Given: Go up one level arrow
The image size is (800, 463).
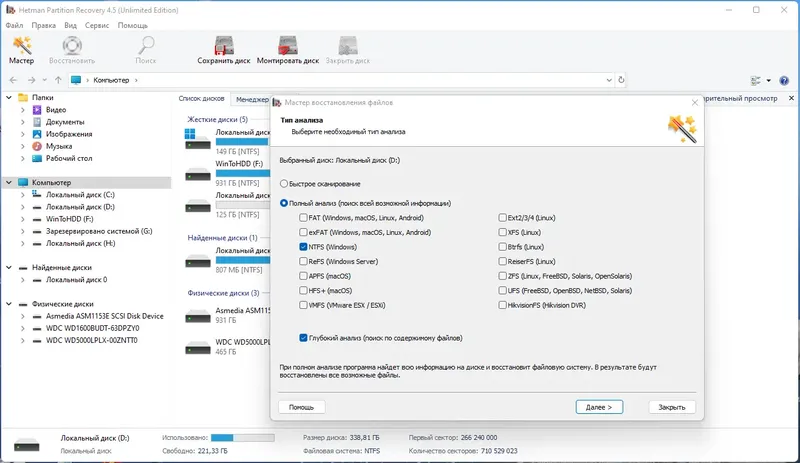Looking at the screenshot, I should click(58, 80).
